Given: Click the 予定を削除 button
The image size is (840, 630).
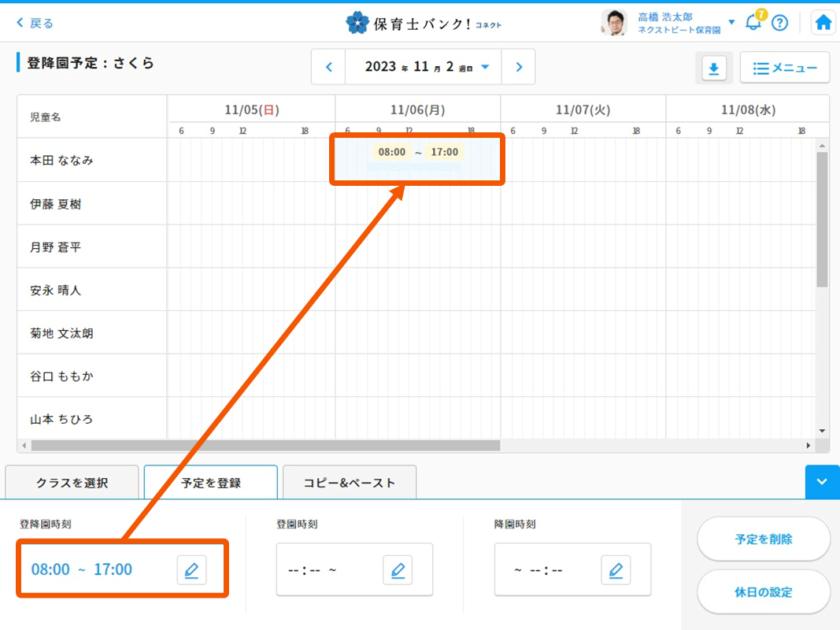Looking at the screenshot, I should point(764,539).
